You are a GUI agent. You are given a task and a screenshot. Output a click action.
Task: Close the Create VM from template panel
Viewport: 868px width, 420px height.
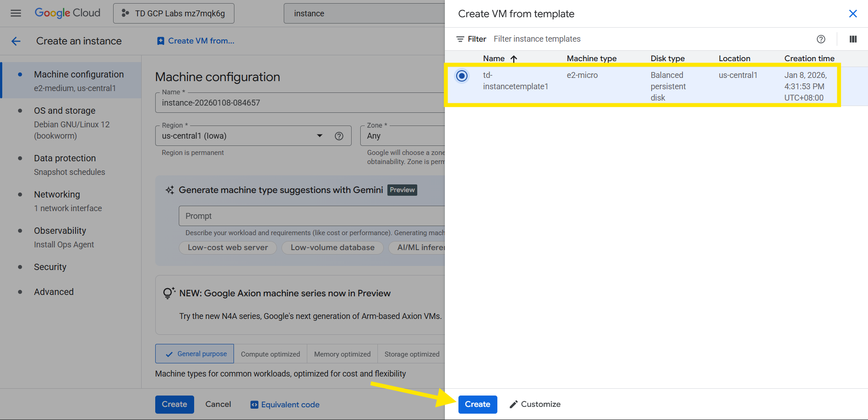pyautogui.click(x=853, y=14)
